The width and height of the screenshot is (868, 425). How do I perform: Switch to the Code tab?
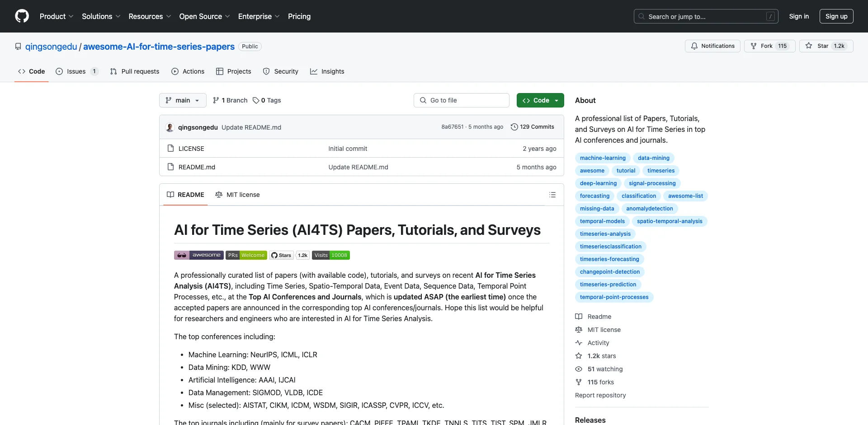click(x=31, y=71)
